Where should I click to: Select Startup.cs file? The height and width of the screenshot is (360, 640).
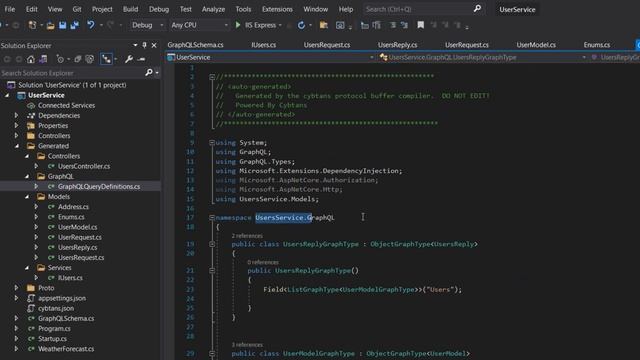[x=52, y=339]
